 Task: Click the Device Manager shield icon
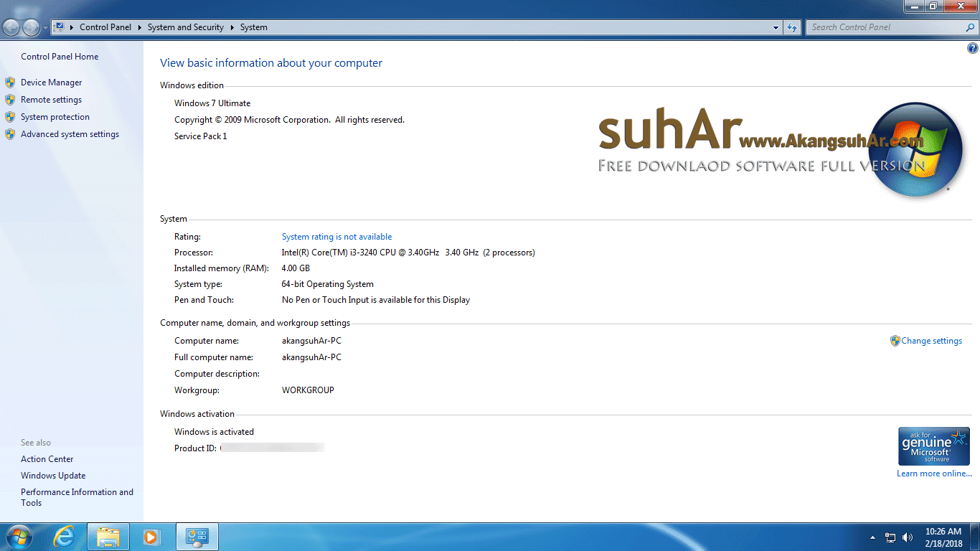pyautogui.click(x=10, y=83)
